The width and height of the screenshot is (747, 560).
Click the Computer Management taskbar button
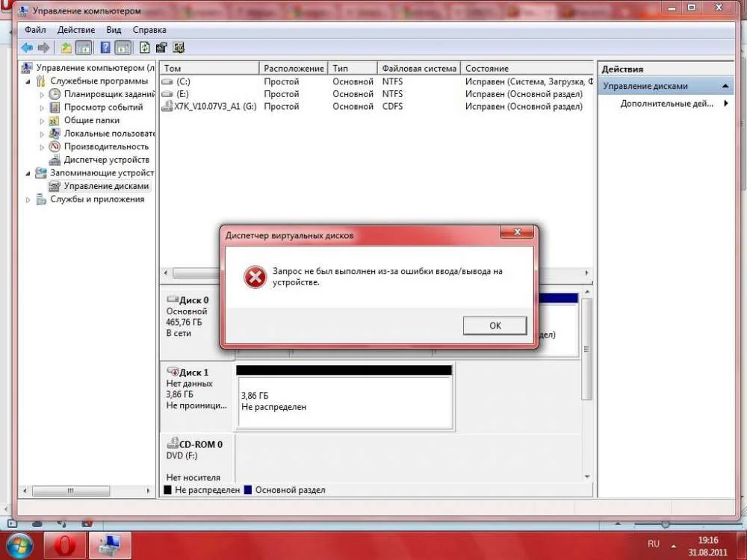[110, 545]
